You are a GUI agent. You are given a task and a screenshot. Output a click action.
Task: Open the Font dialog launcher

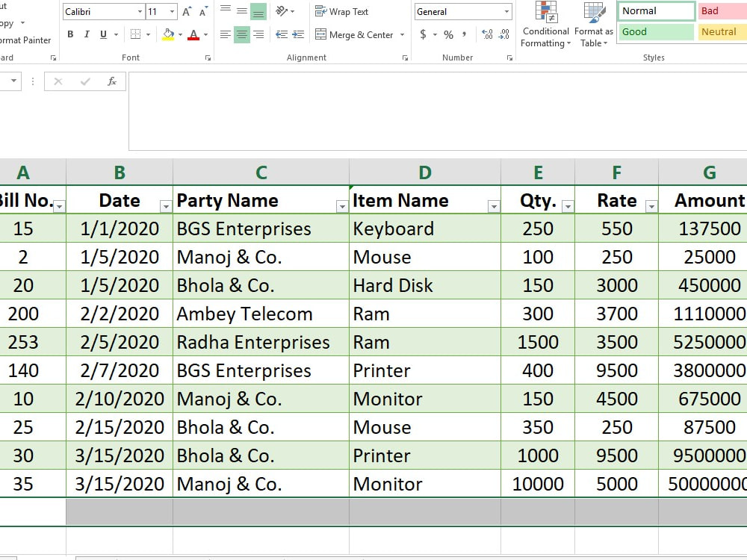[208, 57]
